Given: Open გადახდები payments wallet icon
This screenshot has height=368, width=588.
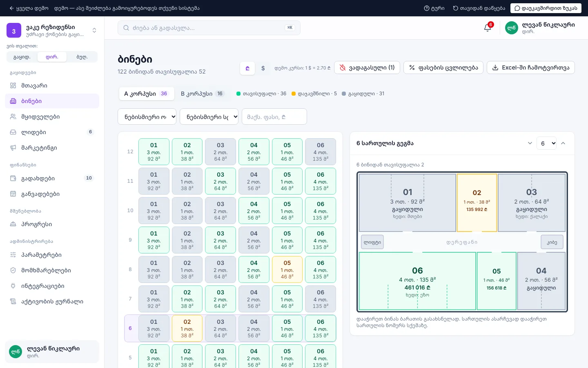Looking at the screenshot, I should [x=13, y=178].
